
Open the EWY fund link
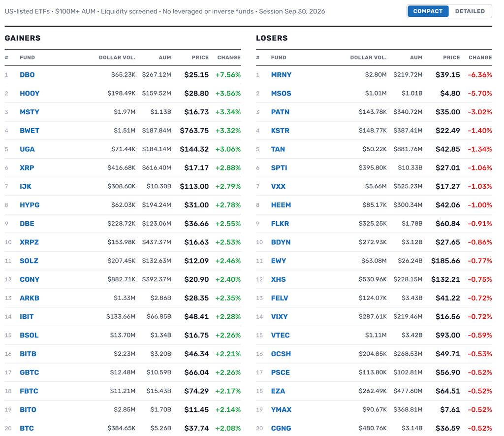click(x=279, y=261)
